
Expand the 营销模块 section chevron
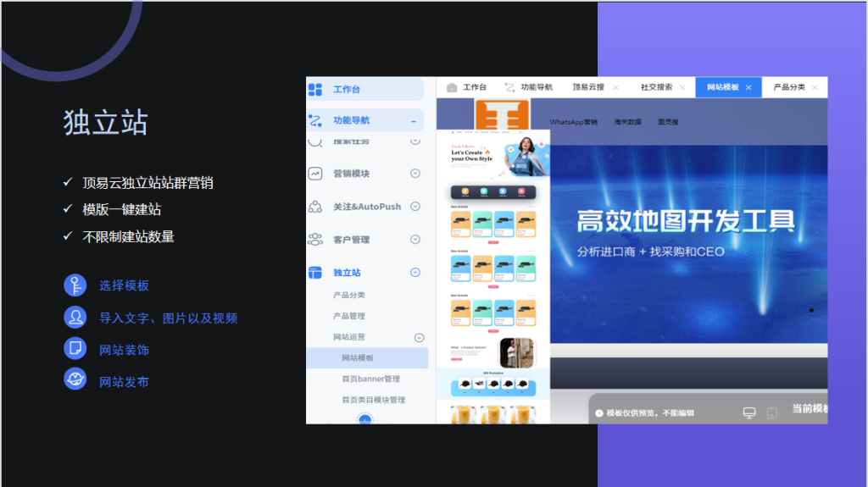click(415, 174)
